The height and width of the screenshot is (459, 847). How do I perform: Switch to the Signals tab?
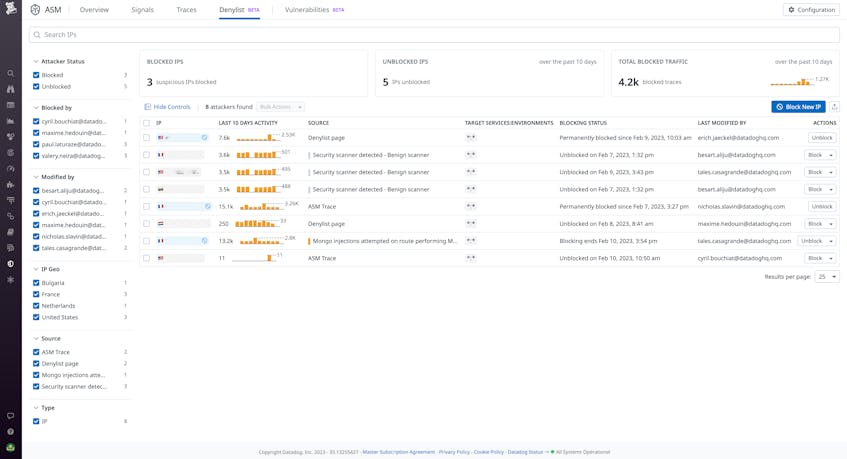[x=143, y=10]
